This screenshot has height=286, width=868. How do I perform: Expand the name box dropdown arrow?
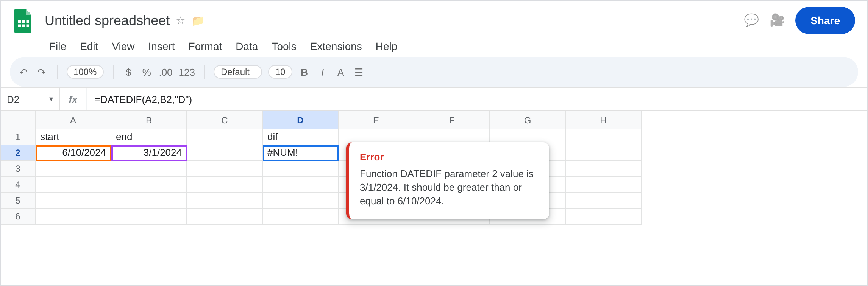[x=51, y=99]
